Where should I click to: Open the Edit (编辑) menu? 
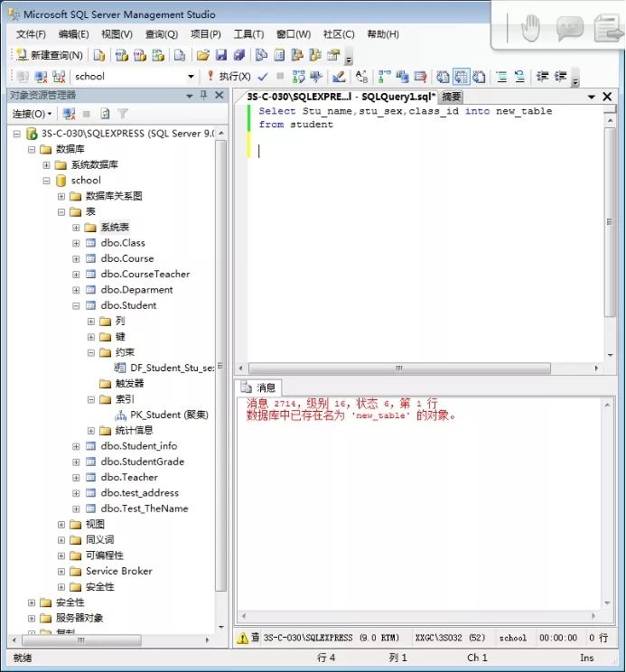coord(73,34)
